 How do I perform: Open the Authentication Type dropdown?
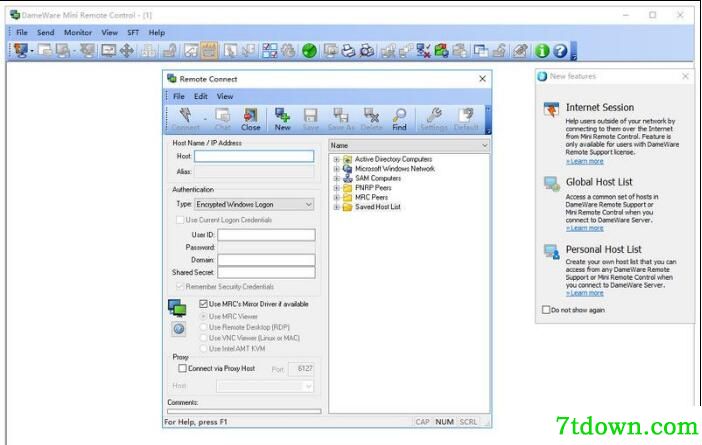click(254, 205)
